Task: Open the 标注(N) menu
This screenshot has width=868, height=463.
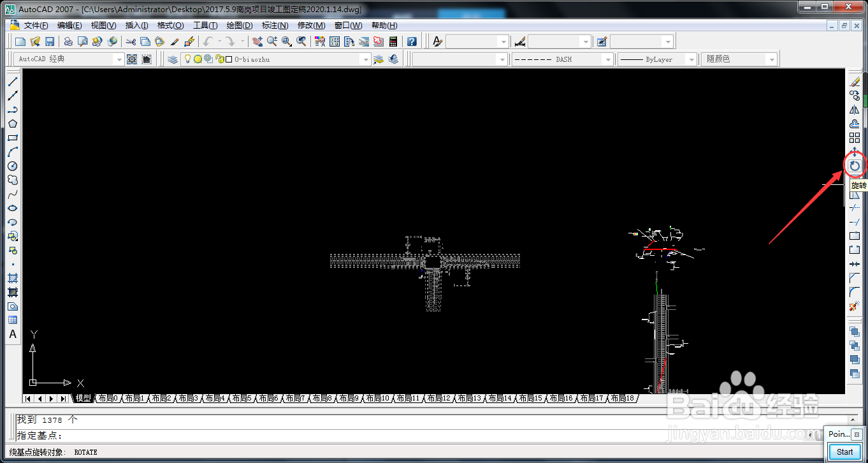Action: (275, 26)
